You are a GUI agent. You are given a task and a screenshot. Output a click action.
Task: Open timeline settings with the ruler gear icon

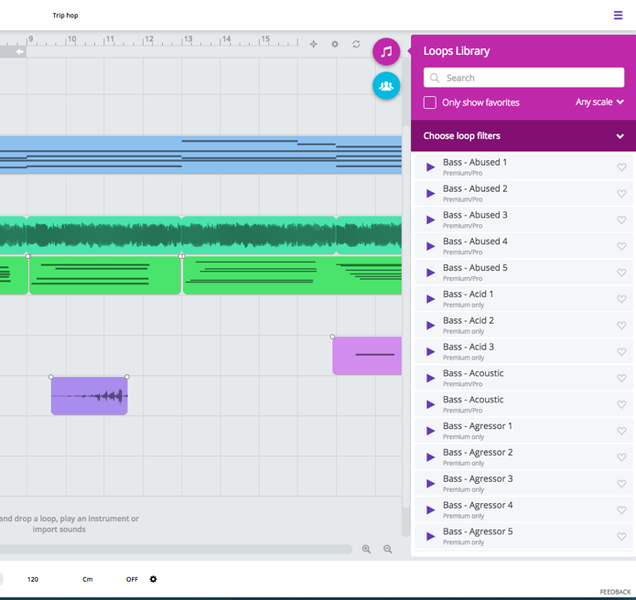pos(335,44)
